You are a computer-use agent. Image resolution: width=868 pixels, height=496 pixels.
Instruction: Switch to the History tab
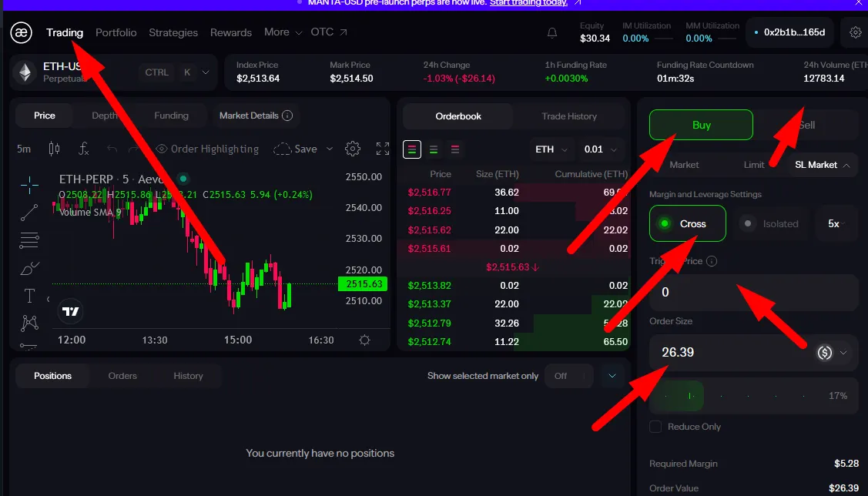(x=188, y=376)
